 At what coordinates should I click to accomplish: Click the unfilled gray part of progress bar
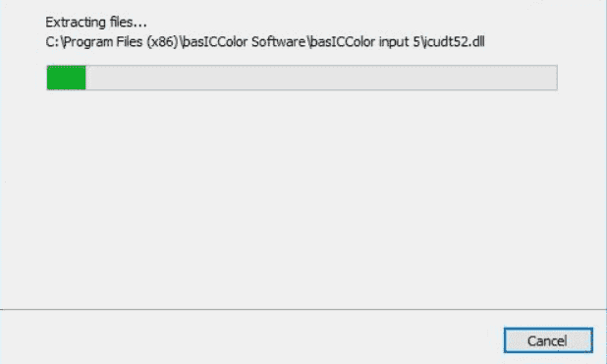[321, 78]
